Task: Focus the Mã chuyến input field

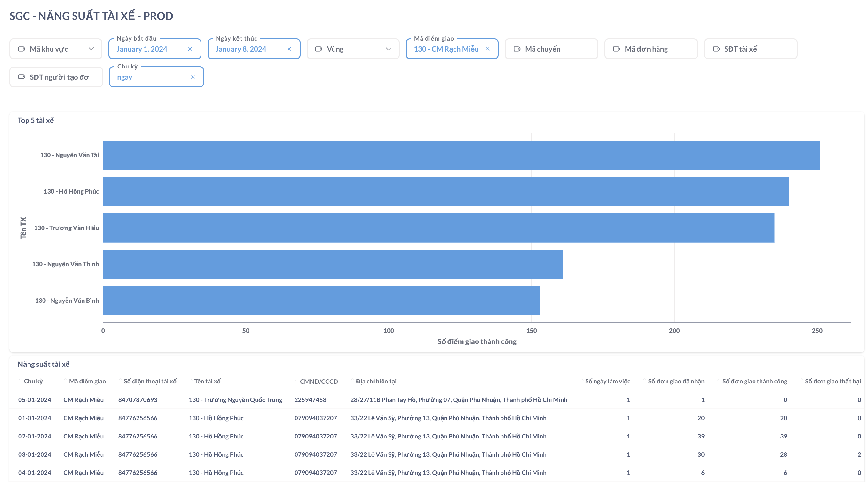Action: pyautogui.click(x=552, y=49)
